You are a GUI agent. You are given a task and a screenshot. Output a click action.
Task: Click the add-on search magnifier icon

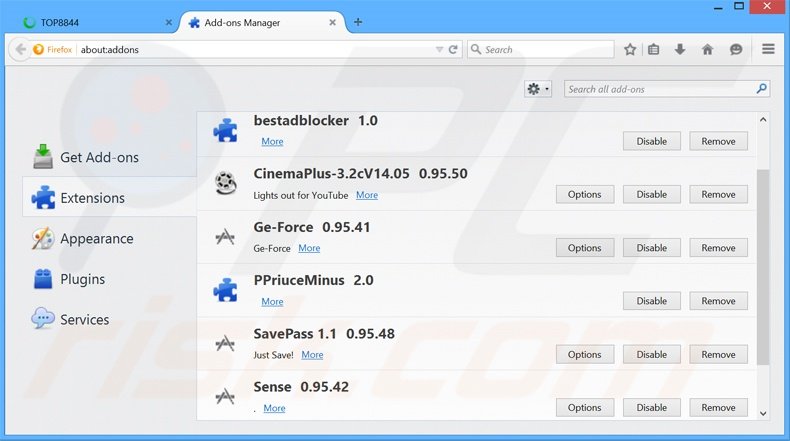point(761,89)
